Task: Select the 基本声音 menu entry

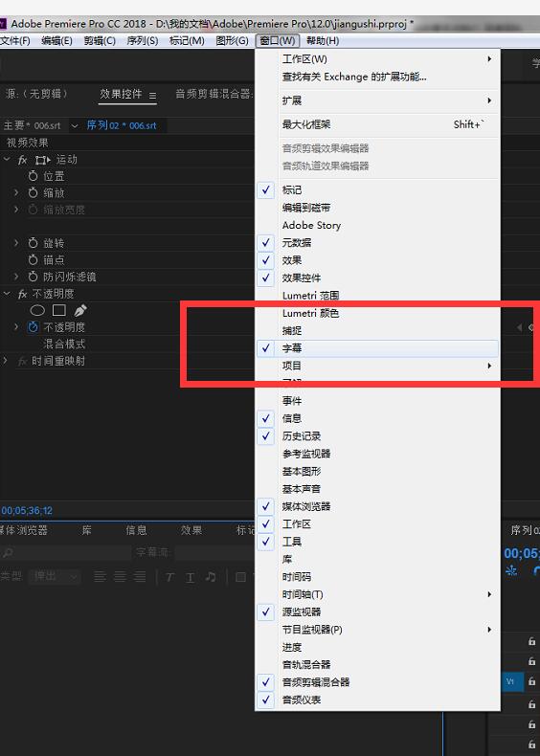Action: (x=378, y=489)
